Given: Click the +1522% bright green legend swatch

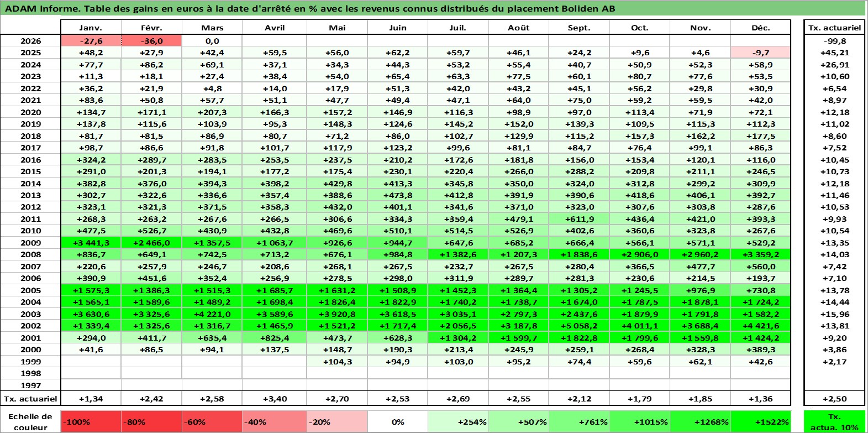Looking at the screenshot, I should (x=761, y=421).
